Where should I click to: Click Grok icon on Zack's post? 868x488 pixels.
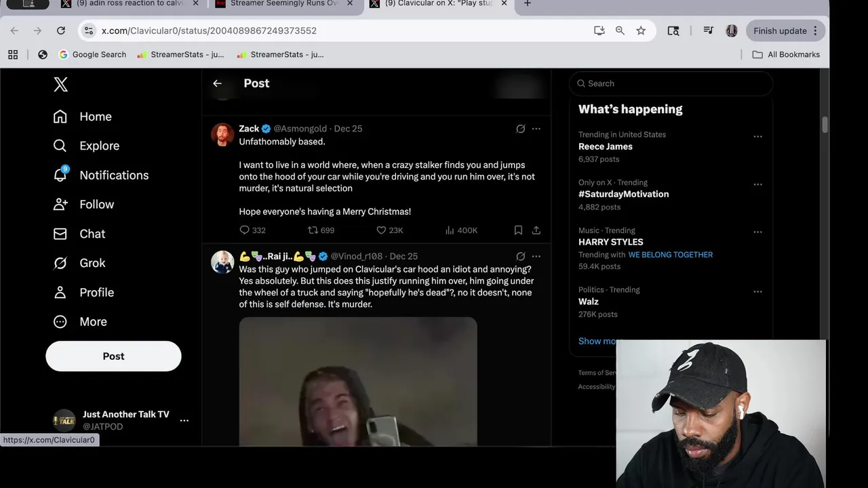[520, 129]
